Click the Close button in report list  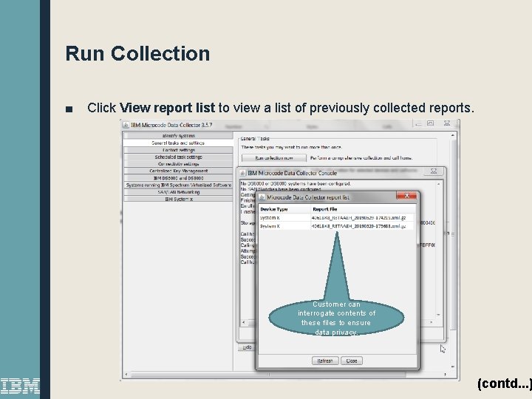352,361
